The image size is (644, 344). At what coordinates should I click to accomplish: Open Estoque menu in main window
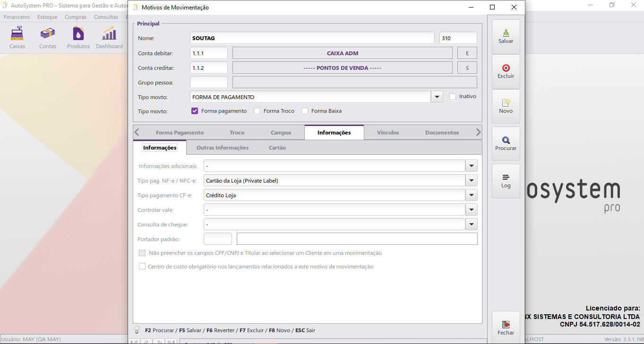tap(47, 17)
